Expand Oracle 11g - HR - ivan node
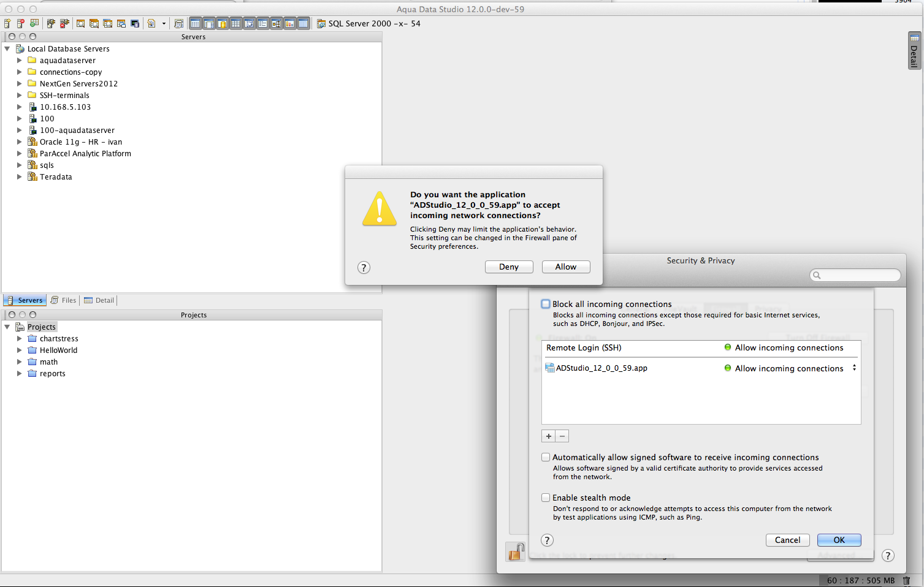Viewport: 924px width, 587px height. (19, 142)
